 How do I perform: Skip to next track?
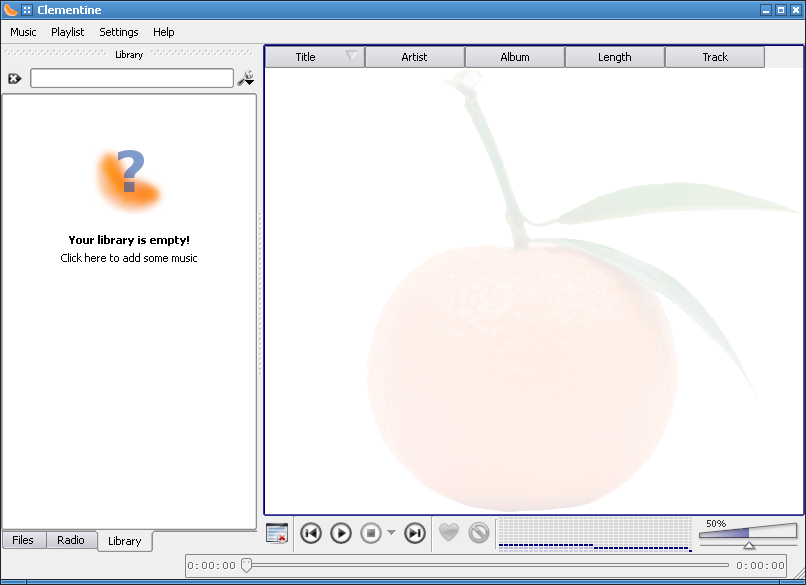[x=415, y=533]
